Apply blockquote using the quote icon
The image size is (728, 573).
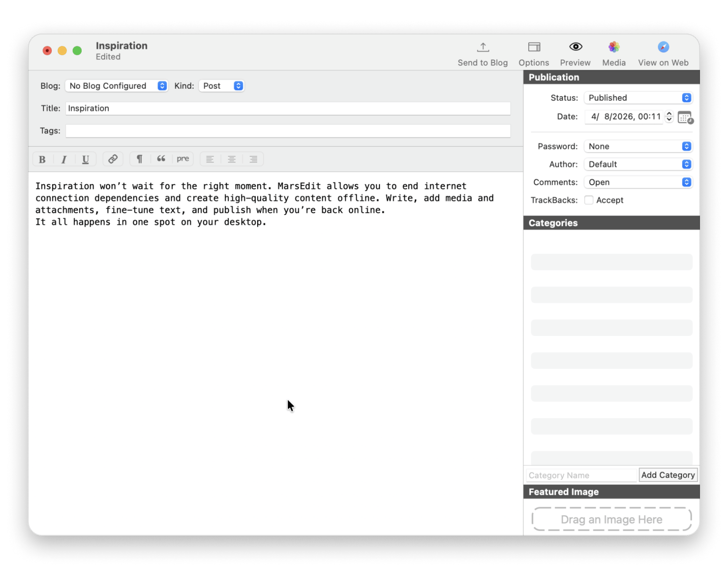point(161,159)
